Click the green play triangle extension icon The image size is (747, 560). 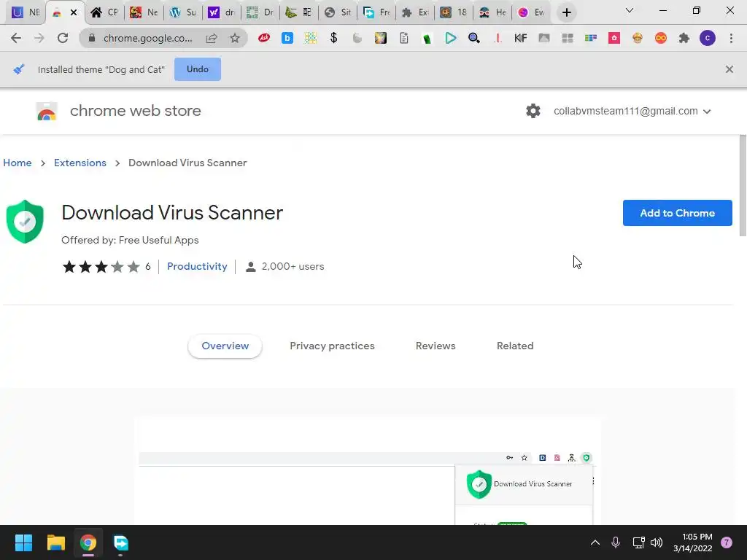coord(450,38)
